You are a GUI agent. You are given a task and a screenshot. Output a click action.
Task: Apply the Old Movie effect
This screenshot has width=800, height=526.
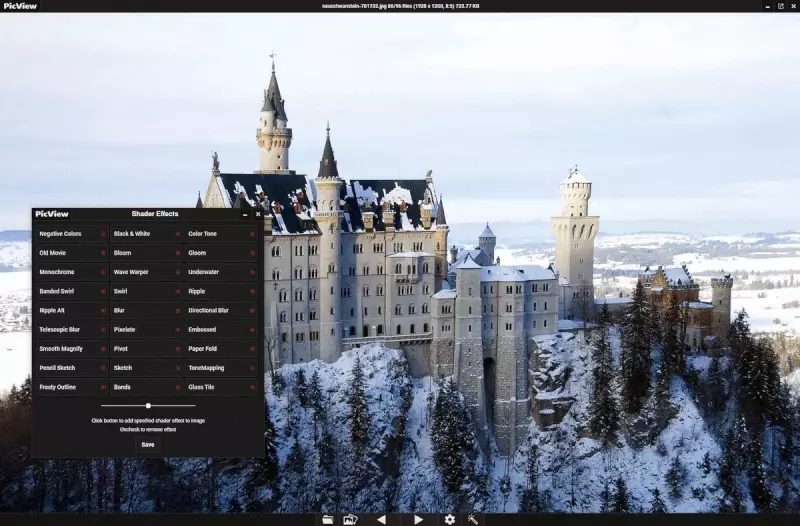click(71, 253)
